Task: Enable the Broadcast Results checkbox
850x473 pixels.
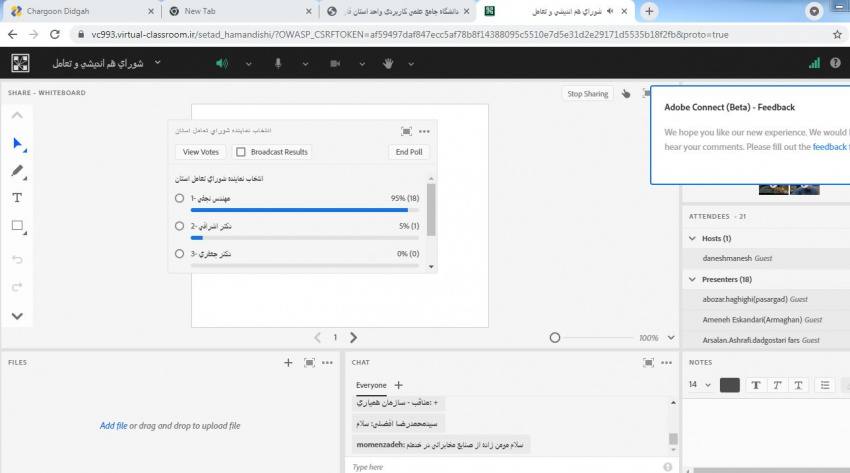Action: [241, 152]
